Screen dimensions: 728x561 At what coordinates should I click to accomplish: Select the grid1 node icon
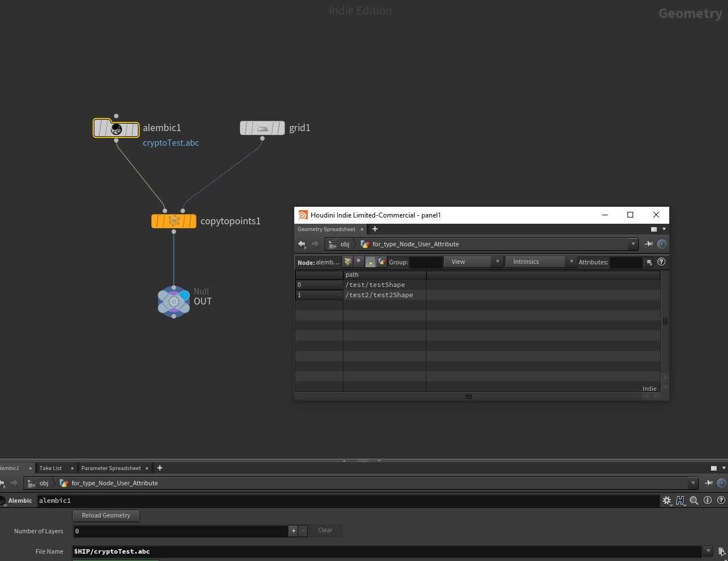pos(262,128)
